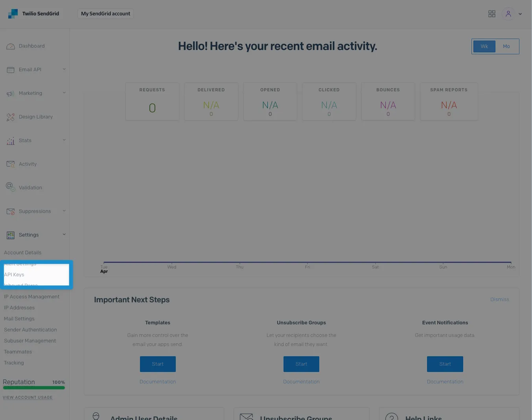This screenshot has width=532, height=420.
Task: Open Teammates settings
Action: click(x=18, y=352)
